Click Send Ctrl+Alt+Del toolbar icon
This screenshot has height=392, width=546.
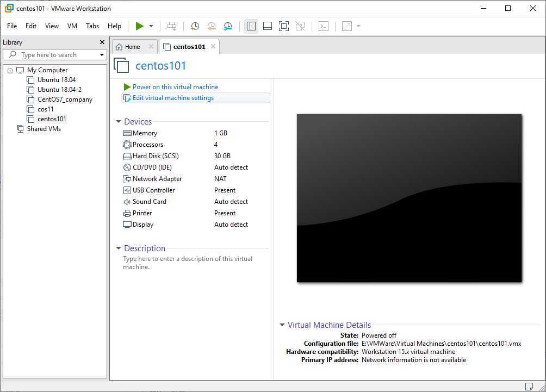(172, 26)
